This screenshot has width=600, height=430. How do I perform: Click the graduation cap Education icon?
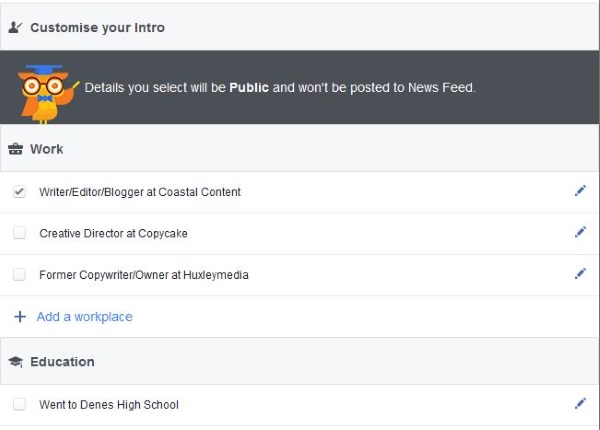(16, 362)
